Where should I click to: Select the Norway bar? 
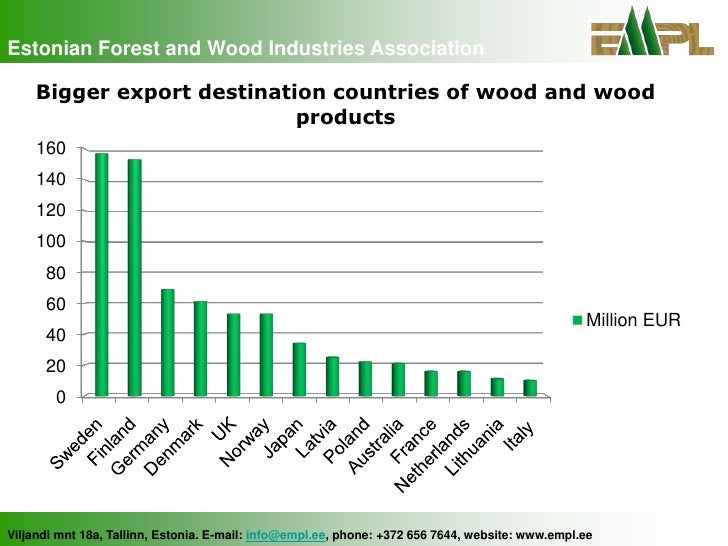(266, 355)
